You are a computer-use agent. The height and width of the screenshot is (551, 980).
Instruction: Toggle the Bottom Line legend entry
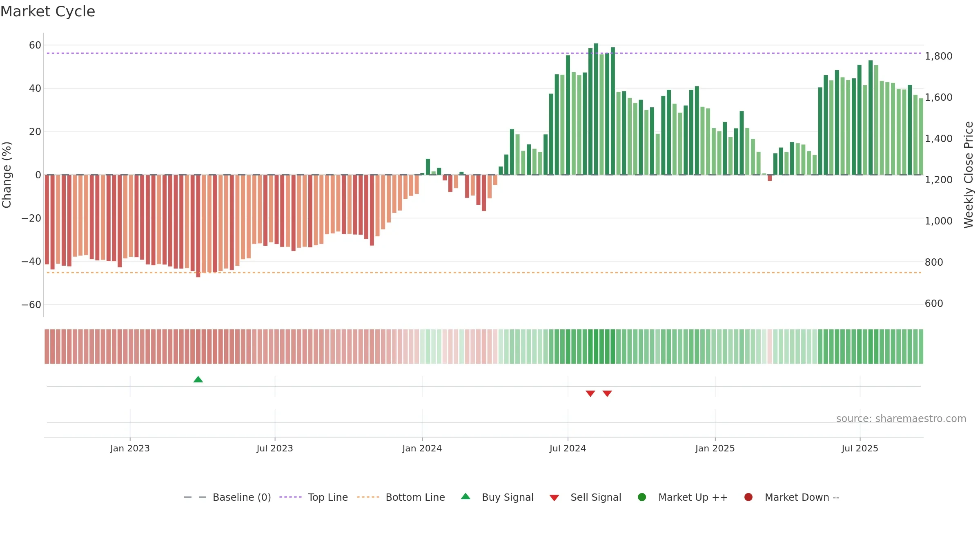pos(401,497)
